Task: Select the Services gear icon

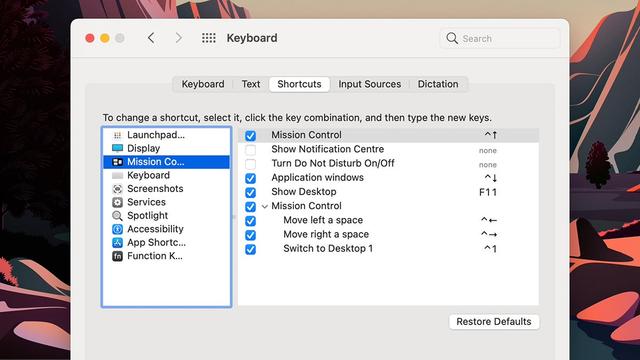Action: pyautogui.click(x=117, y=202)
